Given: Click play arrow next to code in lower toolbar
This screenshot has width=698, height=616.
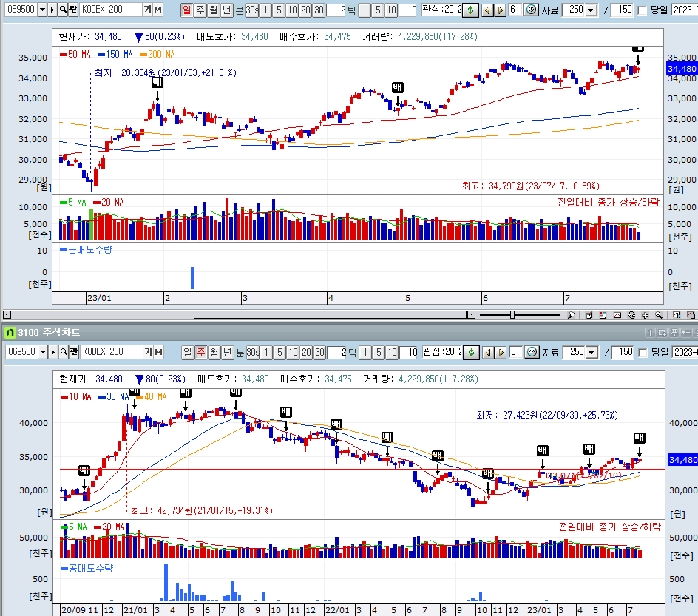Looking at the screenshot, I should (x=53, y=351).
